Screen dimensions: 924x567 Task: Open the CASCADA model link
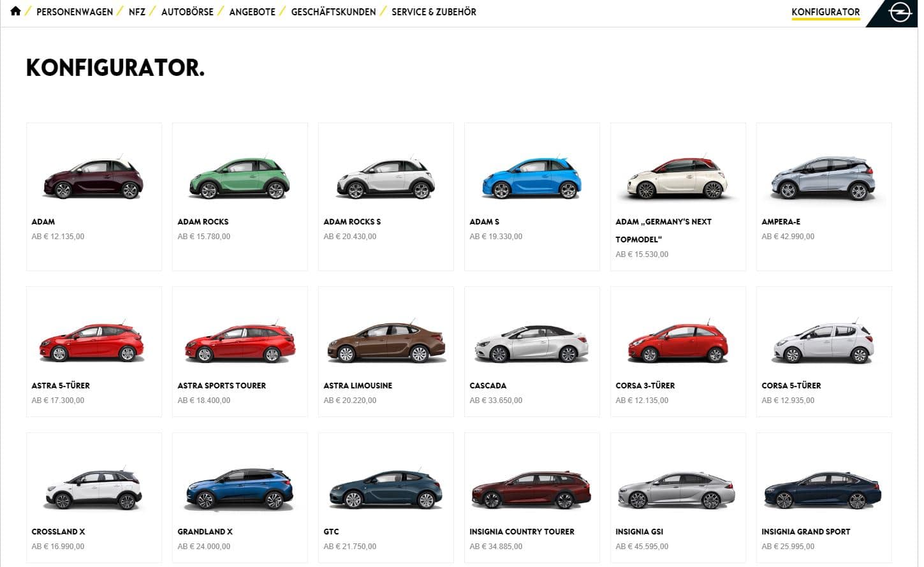click(x=488, y=386)
